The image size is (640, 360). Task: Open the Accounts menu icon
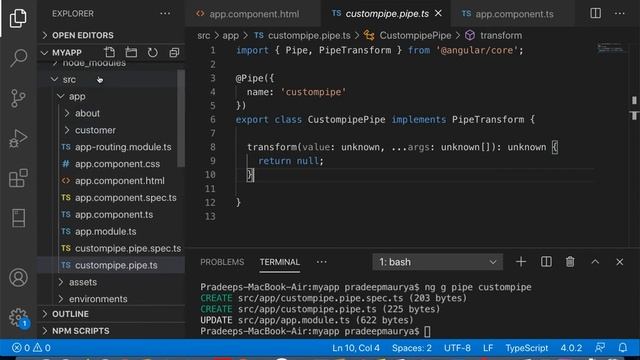[18, 278]
